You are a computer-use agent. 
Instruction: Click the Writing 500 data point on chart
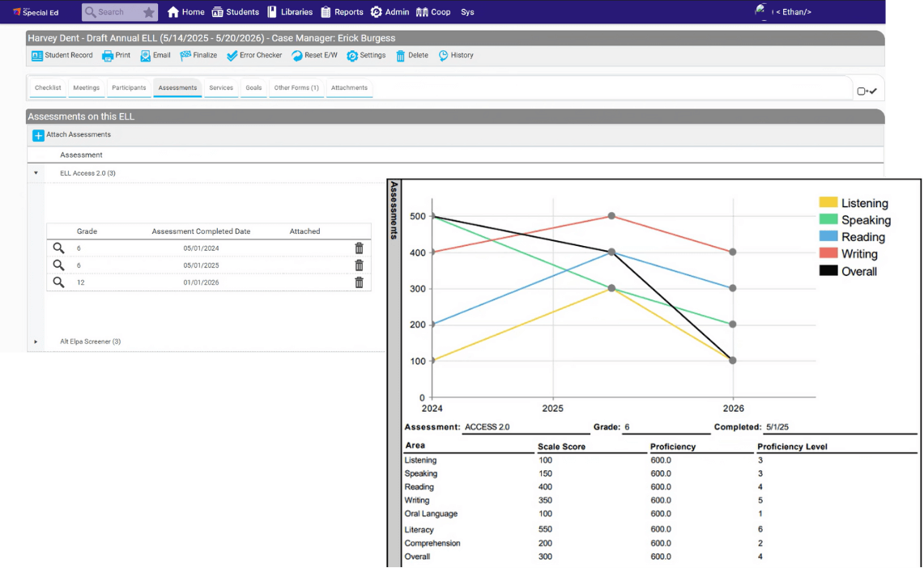click(611, 216)
